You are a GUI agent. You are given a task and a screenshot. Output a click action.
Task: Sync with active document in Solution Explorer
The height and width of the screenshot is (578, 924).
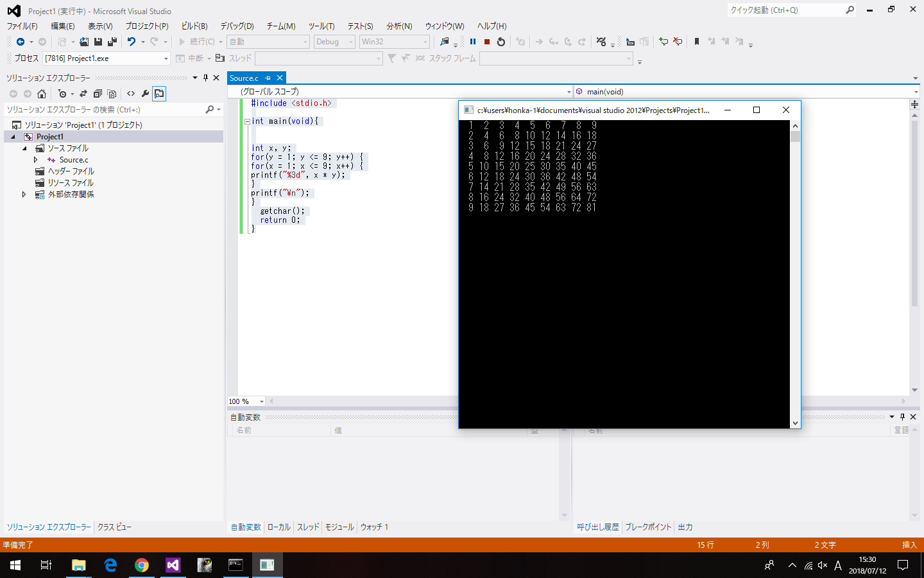[x=83, y=94]
